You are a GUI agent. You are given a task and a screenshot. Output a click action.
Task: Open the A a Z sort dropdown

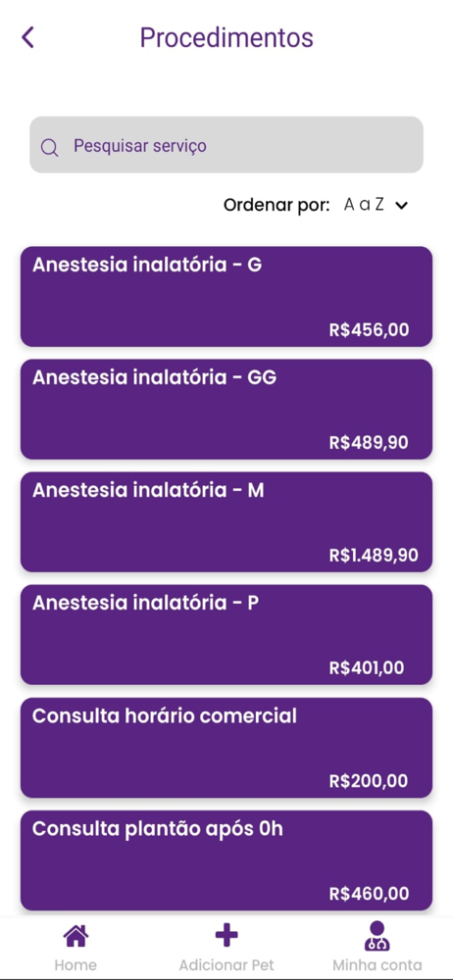(x=376, y=205)
